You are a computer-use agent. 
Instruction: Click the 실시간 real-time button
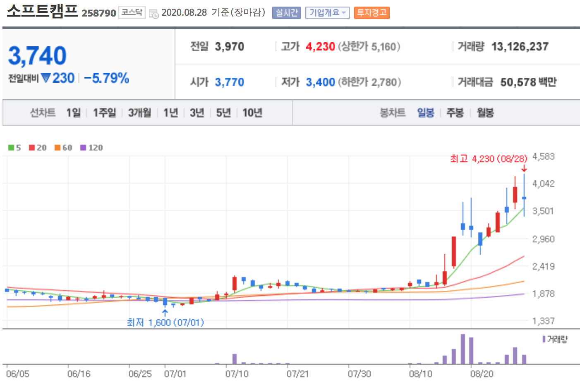287,13
